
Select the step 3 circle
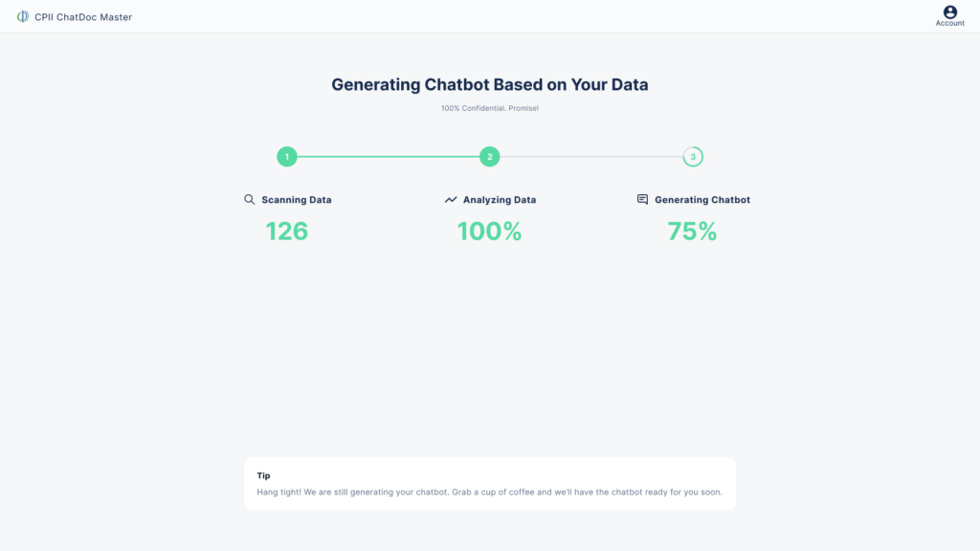tap(693, 157)
